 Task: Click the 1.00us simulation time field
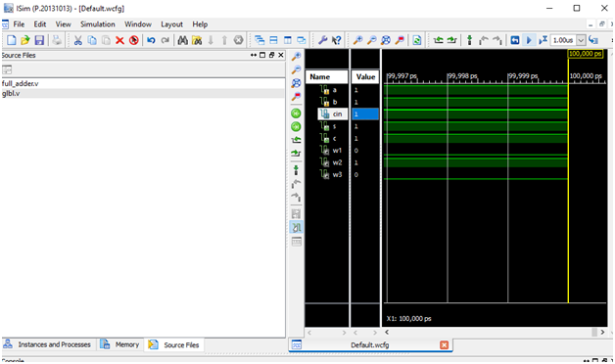point(564,40)
